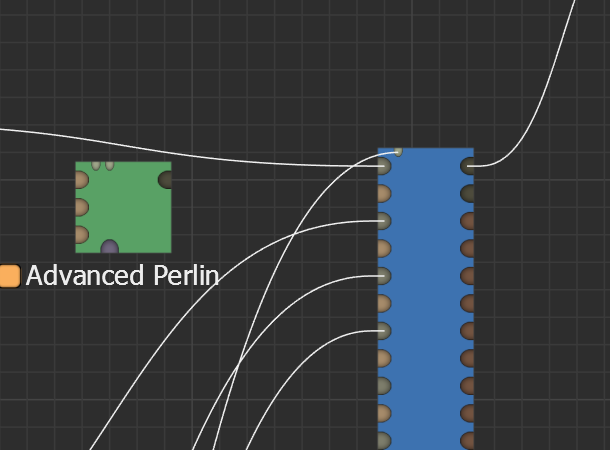Click lowest left-side input port of Advanced Perlin

tap(81, 235)
